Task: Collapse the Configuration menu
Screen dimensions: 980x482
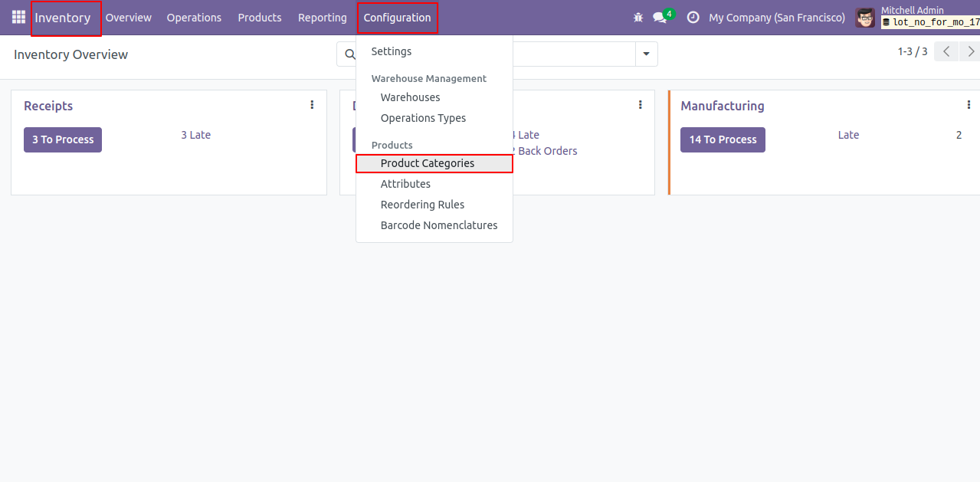Action: 397,18
